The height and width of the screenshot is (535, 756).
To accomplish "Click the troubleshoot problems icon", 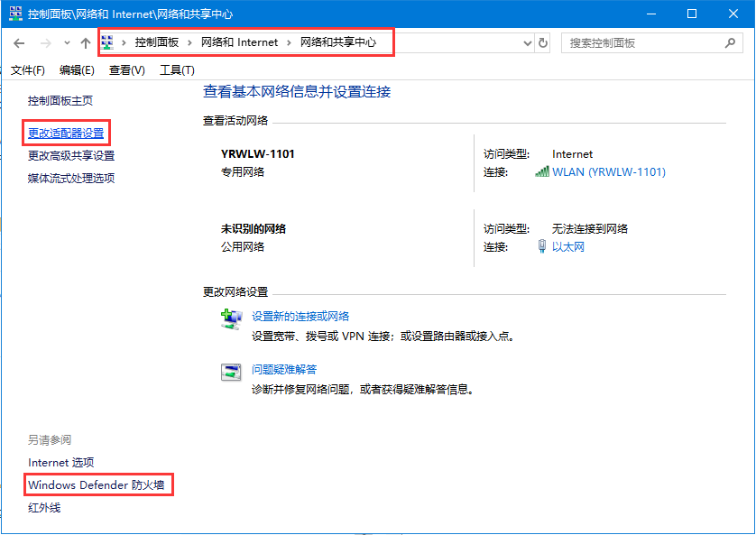I will (x=231, y=371).
